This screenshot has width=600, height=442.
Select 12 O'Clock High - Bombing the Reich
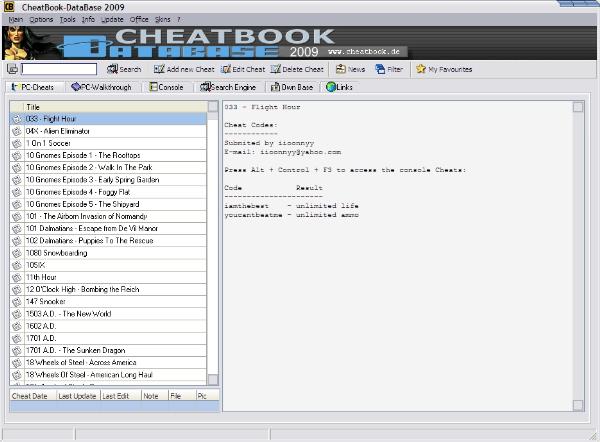108,290
